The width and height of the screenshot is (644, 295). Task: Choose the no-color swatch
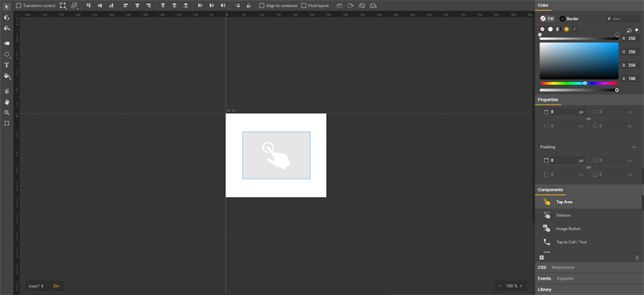click(542, 29)
